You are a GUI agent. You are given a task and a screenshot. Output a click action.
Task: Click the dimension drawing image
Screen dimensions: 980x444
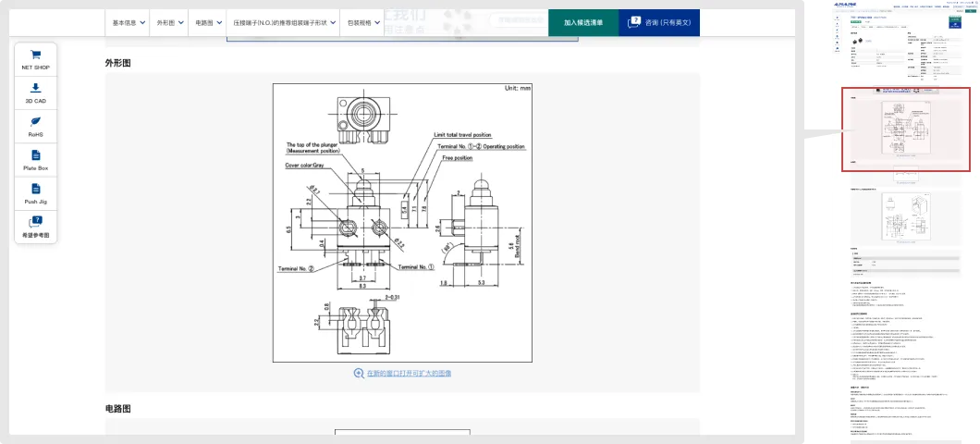point(401,222)
